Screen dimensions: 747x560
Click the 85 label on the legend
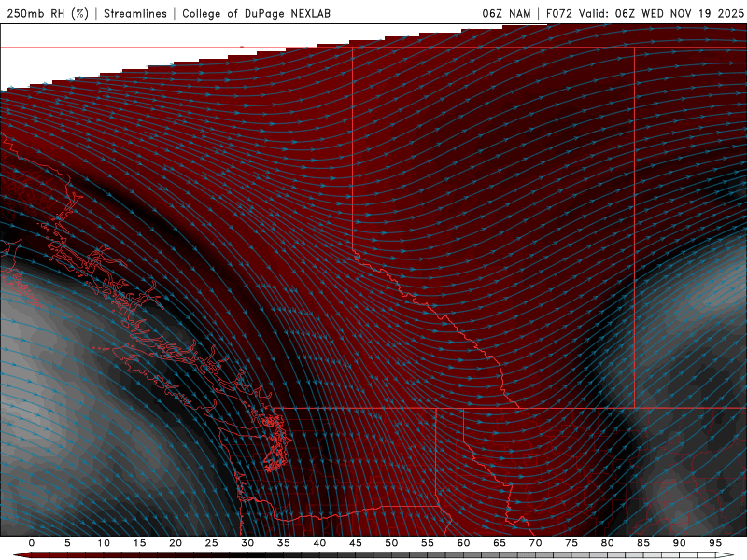point(643,543)
